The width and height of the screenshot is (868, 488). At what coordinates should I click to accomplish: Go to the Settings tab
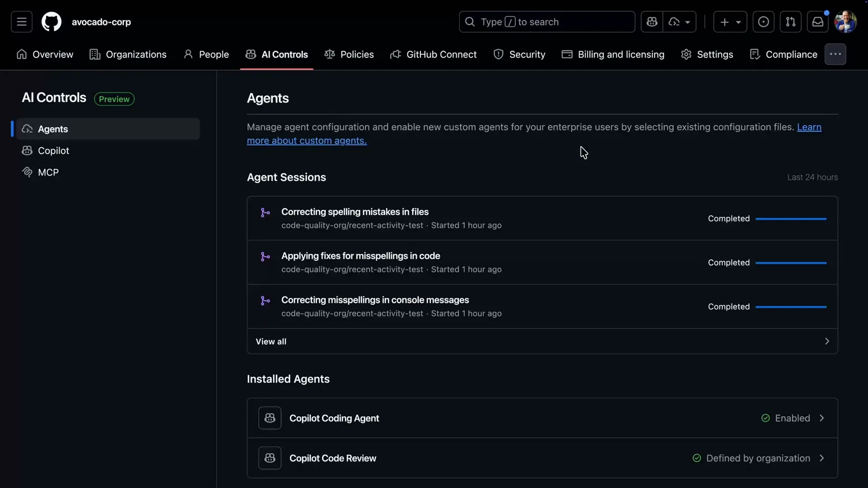click(x=707, y=54)
